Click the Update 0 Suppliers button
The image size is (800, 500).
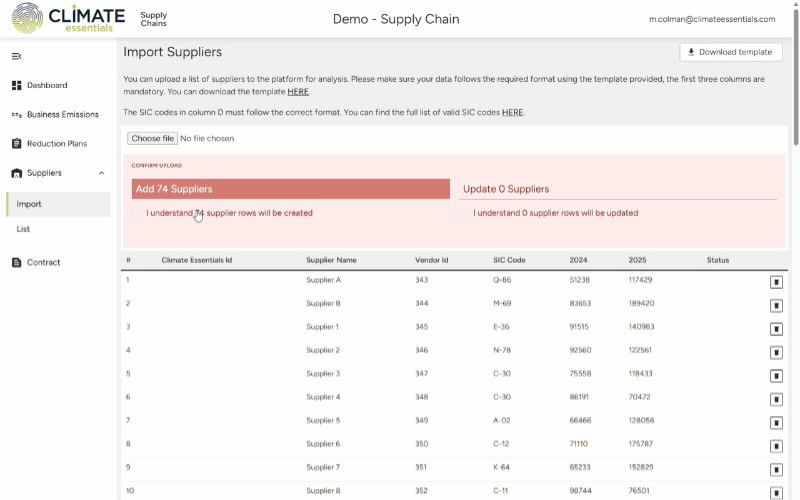pos(618,189)
